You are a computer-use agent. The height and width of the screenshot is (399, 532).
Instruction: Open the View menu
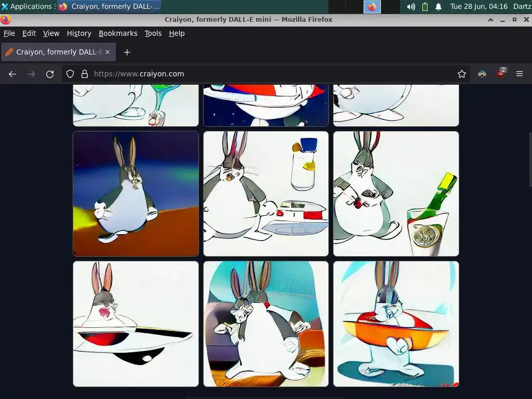pyautogui.click(x=51, y=33)
